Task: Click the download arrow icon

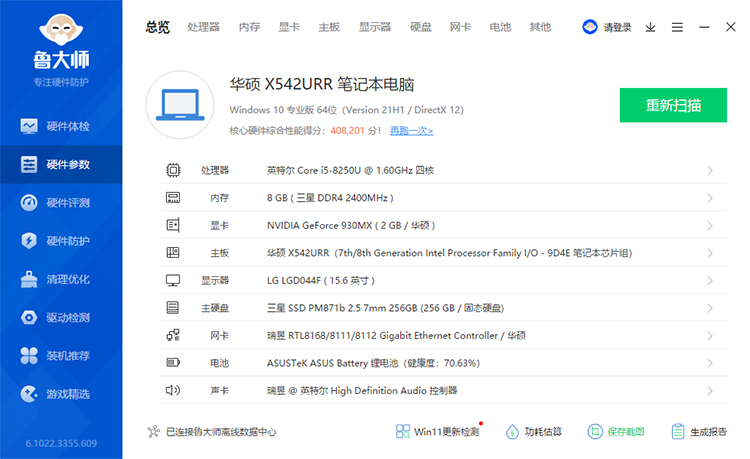Action: pyautogui.click(x=650, y=27)
